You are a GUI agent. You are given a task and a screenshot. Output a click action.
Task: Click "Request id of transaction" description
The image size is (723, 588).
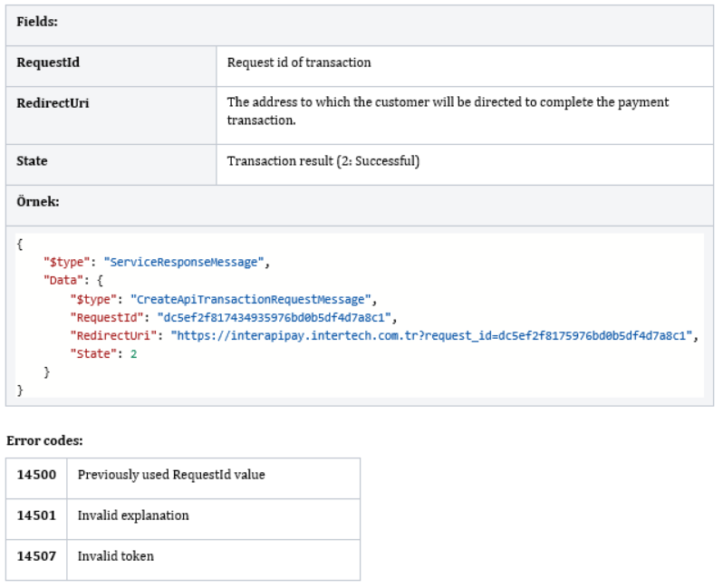point(299,63)
